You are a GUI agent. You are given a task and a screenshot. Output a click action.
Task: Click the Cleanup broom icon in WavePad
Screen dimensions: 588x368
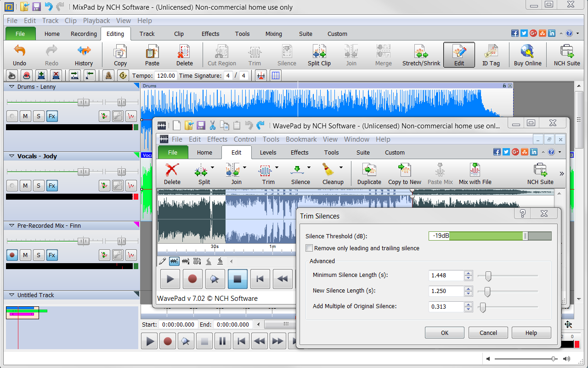[x=328, y=170]
